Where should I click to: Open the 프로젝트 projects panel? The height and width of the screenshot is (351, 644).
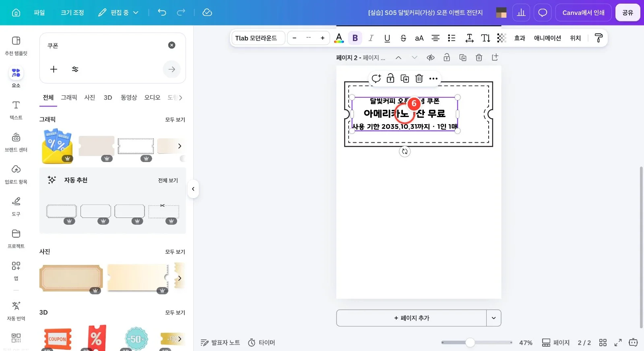click(x=16, y=238)
